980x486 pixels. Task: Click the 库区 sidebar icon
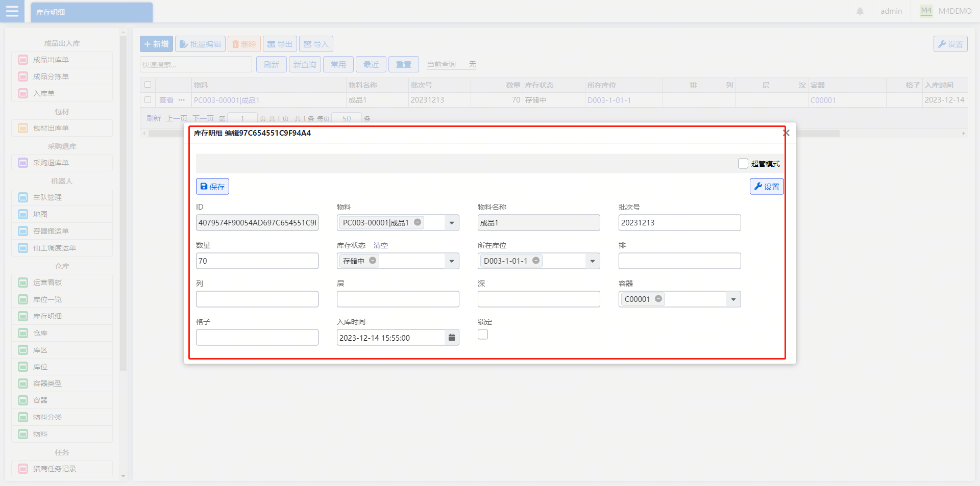coord(23,350)
